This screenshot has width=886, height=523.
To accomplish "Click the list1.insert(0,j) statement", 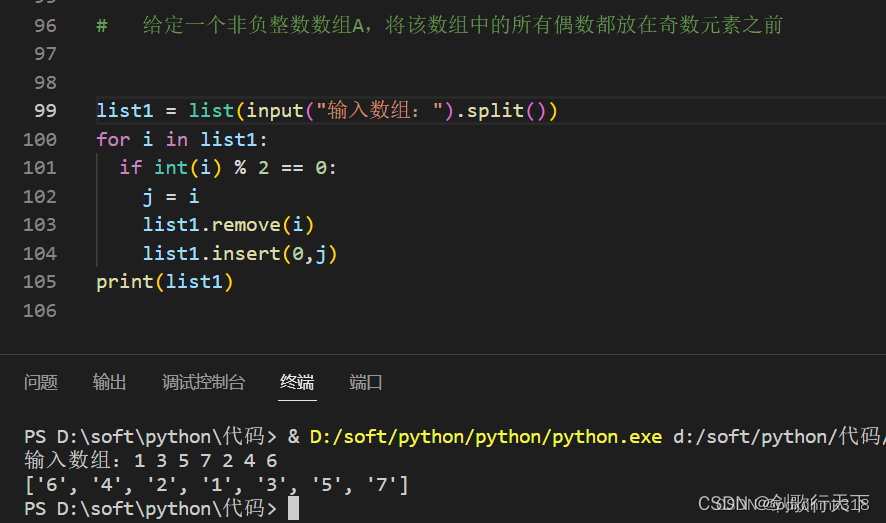I will point(240,253).
